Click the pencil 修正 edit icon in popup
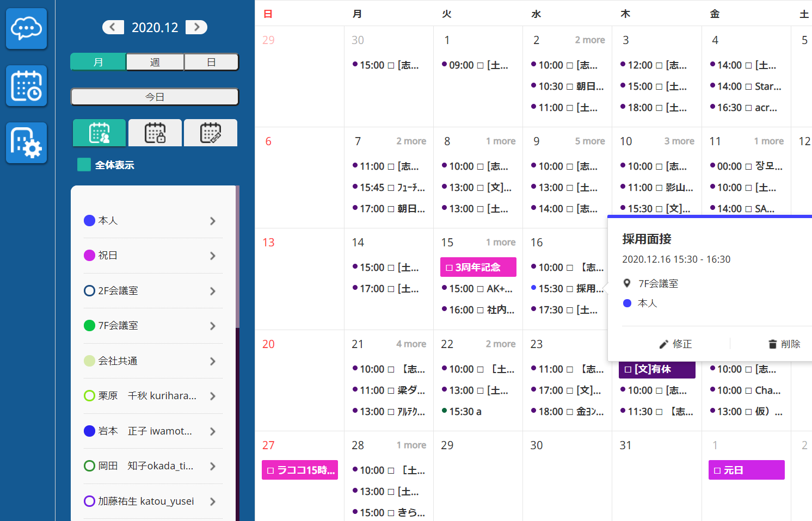Viewport: 812px width, 521px height. (x=663, y=344)
